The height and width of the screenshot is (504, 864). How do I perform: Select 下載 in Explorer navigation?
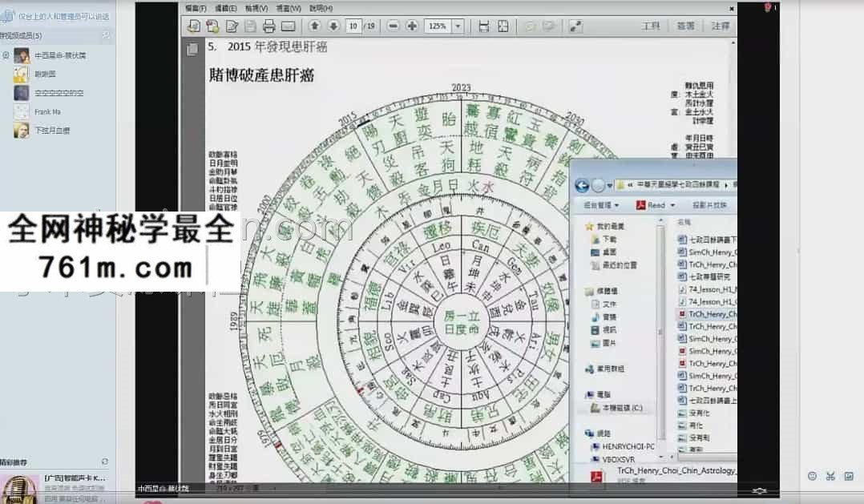(x=604, y=239)
